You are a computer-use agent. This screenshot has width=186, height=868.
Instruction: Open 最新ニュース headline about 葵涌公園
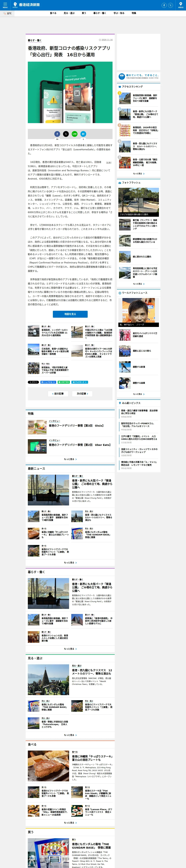[x=92, y=484]
